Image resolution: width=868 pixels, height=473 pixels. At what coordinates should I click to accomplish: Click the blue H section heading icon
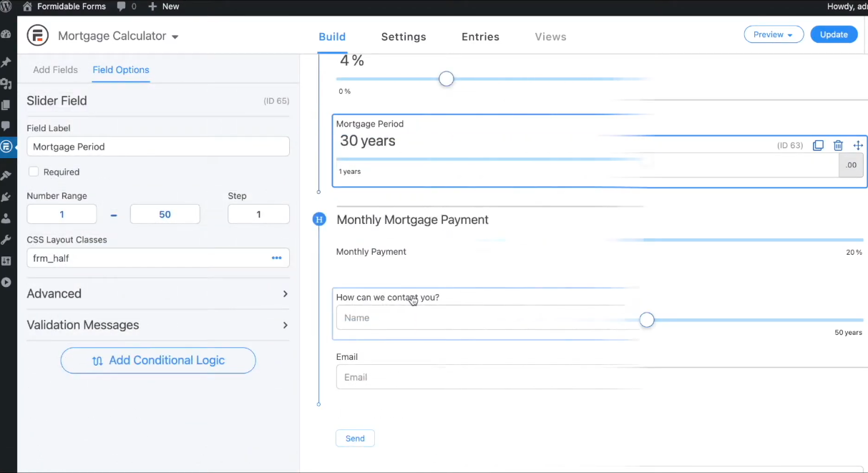(319, 220)
